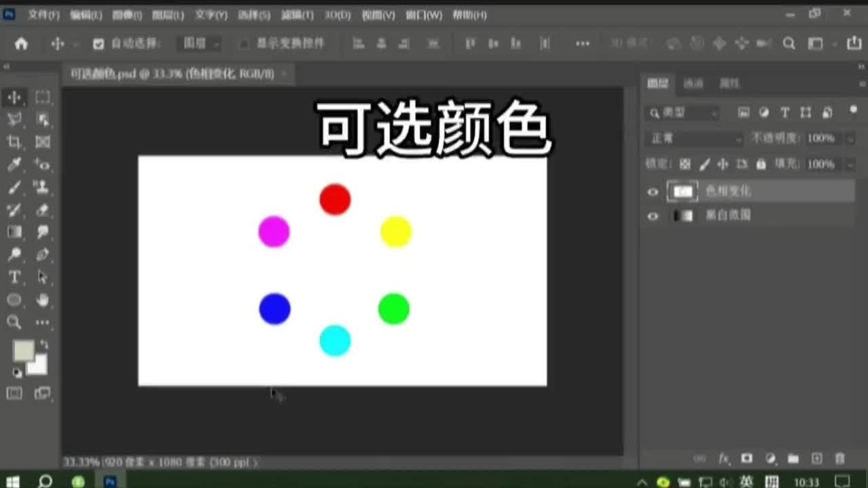Hide the 黑白底图 layer
Screen dimensions: 868x488
coord(652,216)
